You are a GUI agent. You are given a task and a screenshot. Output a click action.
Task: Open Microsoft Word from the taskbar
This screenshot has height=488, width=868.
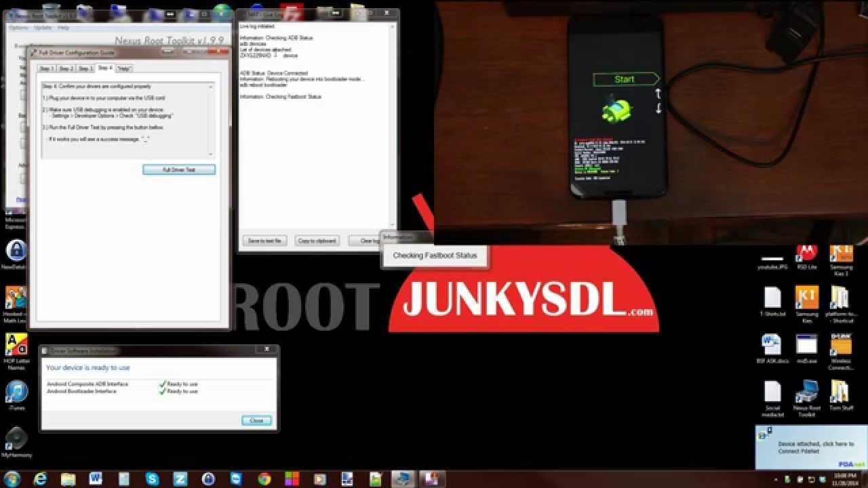point(95,479)
